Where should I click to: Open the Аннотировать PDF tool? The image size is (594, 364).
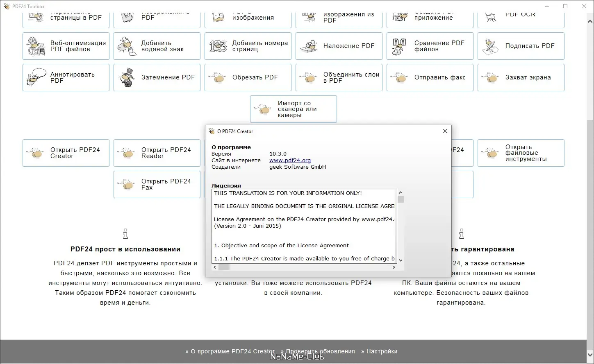(x=66, y=77)
